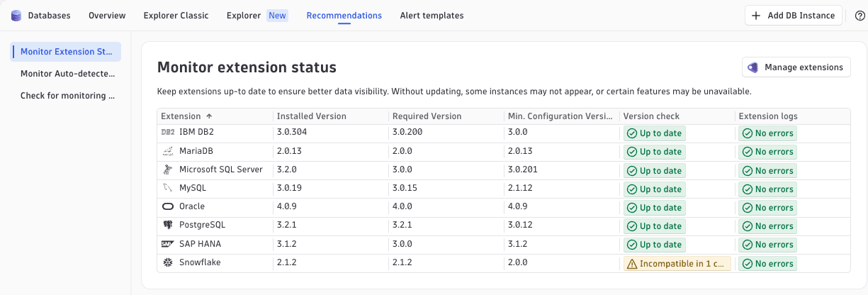Click Up to date badge for SAP HANA

point(654,245)
